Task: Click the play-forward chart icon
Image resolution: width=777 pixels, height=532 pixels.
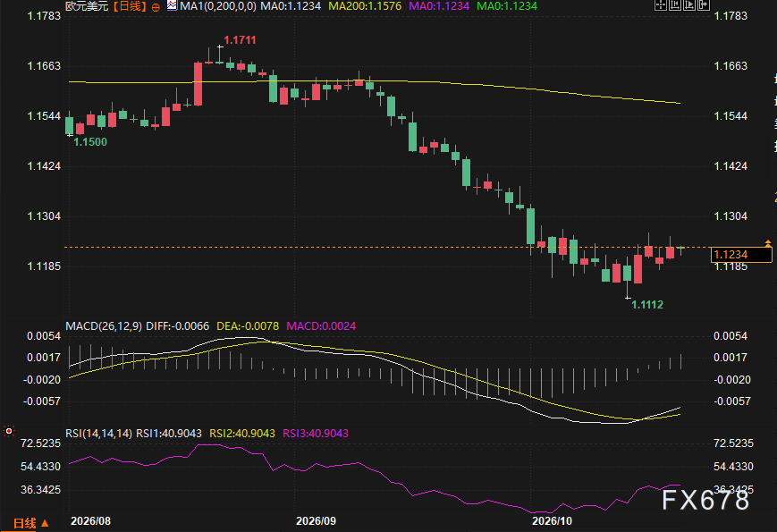Action: coord(689,5)
